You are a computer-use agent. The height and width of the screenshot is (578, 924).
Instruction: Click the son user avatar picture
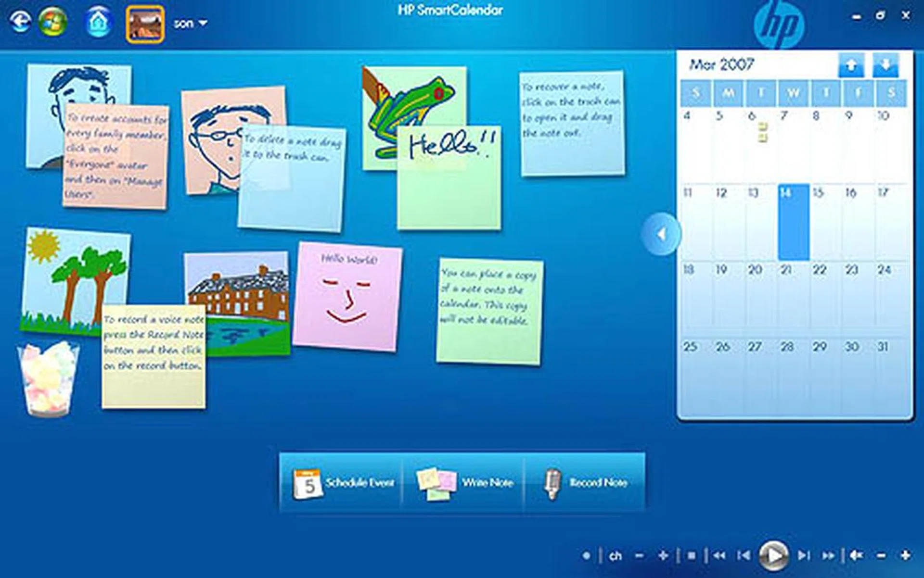(145, 23)
